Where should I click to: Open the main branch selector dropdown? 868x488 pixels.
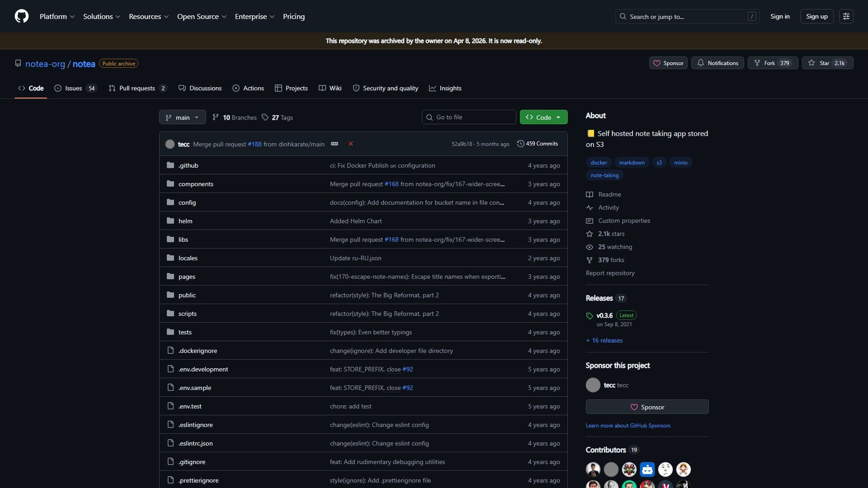coord(183,117)
